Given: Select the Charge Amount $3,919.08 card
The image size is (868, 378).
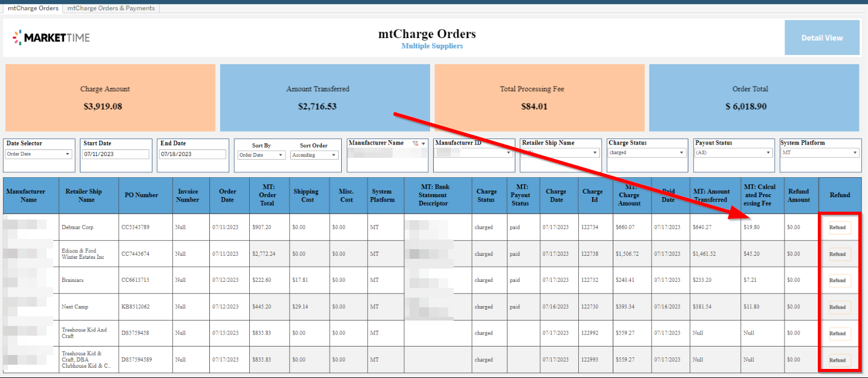Looking at the screenshot, I should (111, 98).
